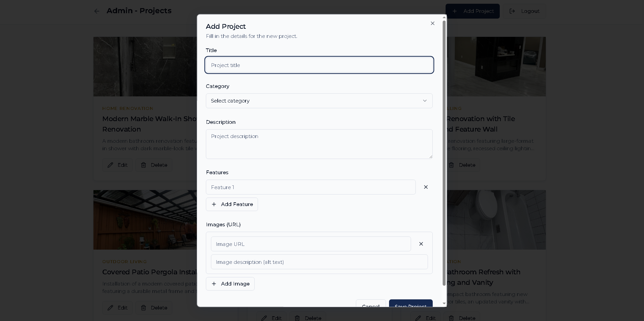This screenshot has width=644, height=321.
Task: Click the plus icon on Add Image
Action: [x=214, y=284]
